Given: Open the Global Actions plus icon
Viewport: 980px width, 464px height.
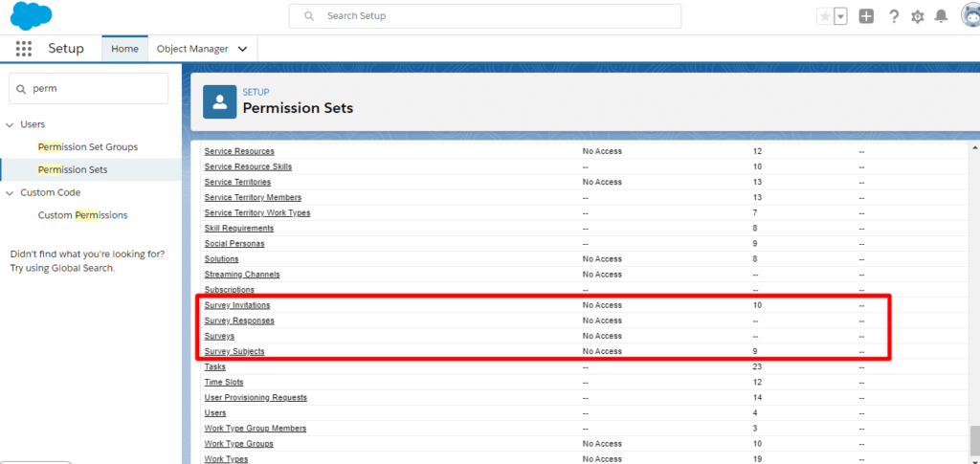Looking at the screenshot, I should click(866, 16).
